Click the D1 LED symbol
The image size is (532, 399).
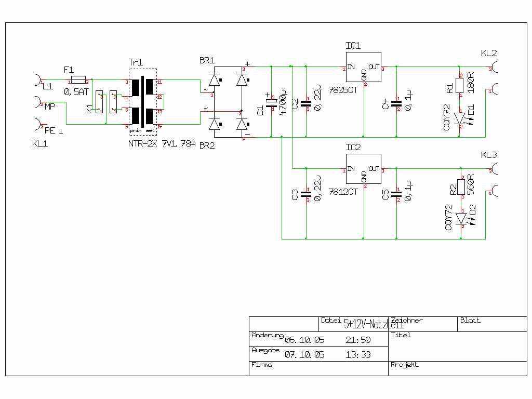coord(460,118)
